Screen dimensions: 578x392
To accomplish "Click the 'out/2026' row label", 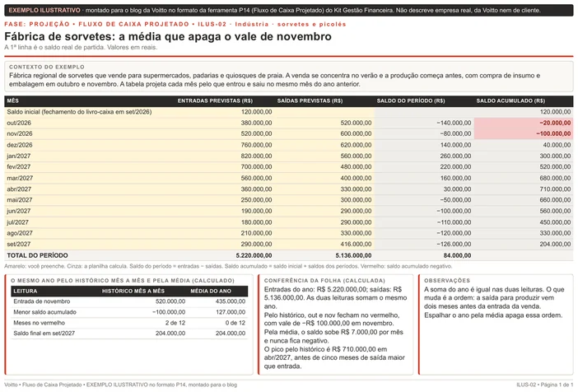I will pyautogui.click(x=19, y=123).
